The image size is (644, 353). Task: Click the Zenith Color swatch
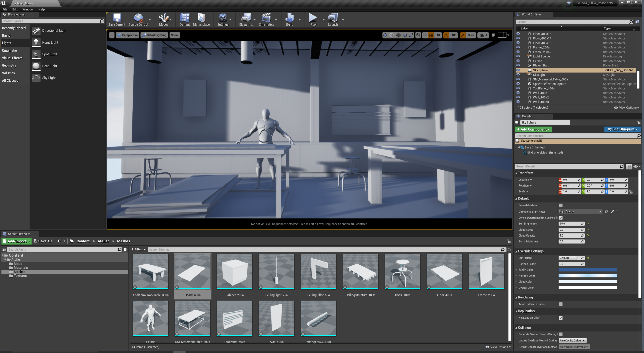[x=588, y=270]
